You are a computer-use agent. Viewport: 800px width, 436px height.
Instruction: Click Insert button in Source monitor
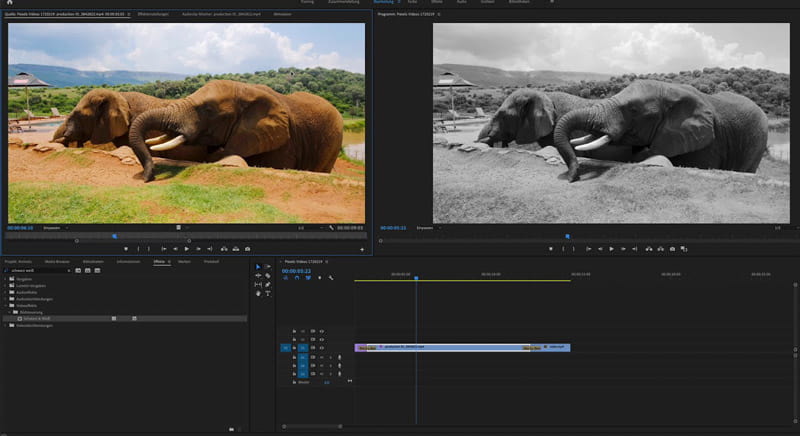[x=224, y=249]
